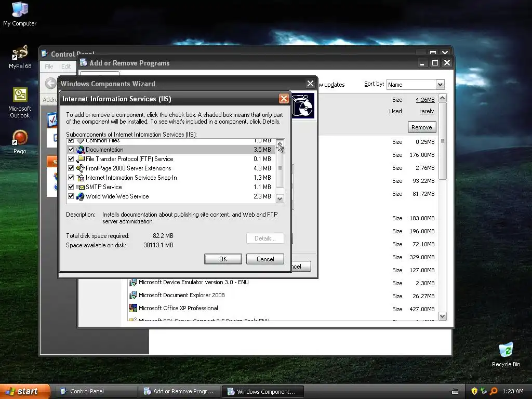
Task: Select the Documentation row text
Action: 104,150
